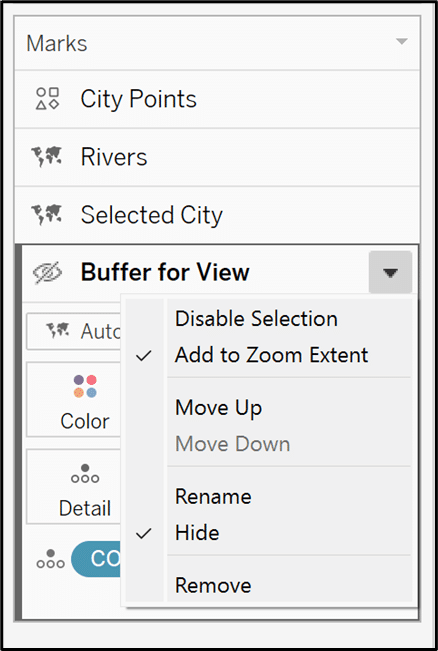The height and width of the screenshot is (651, 438).
Task: Click the Buffer for View layer dropdown arrow
Action: click(390, 272)
